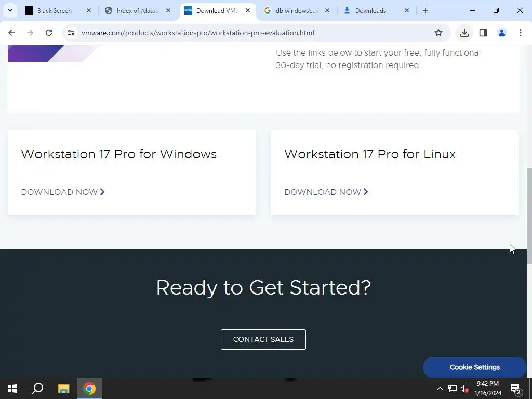Go back to previous page
The height and width of the screenshot is (399, 532).
11,33
